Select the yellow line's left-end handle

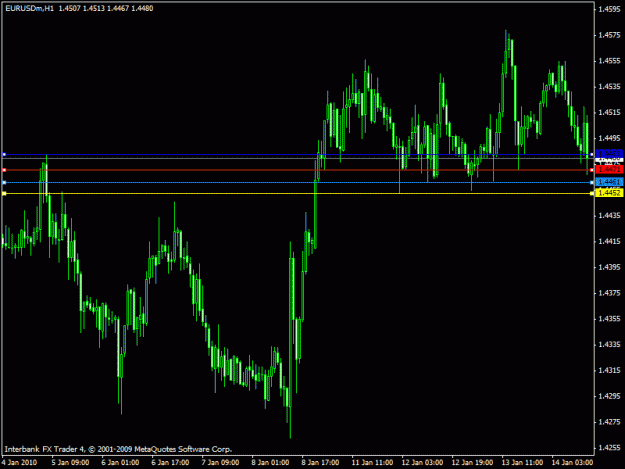[x=4, y=194]
